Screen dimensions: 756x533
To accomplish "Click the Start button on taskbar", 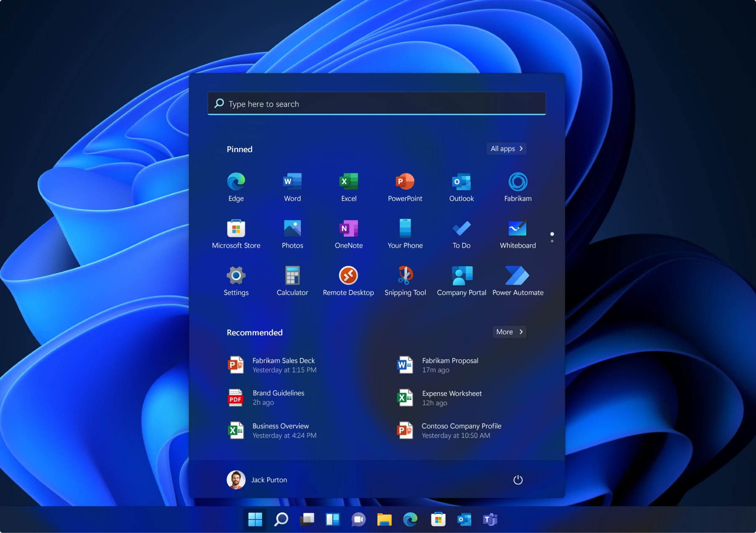I will (x=255, y=520).
